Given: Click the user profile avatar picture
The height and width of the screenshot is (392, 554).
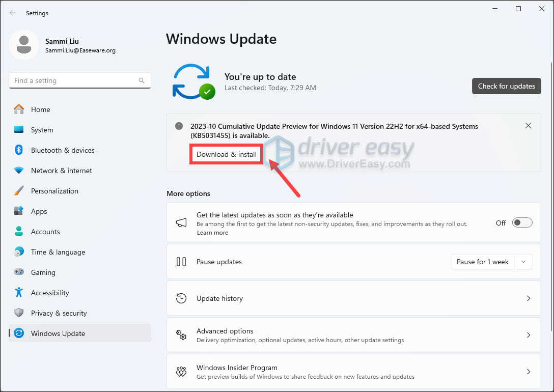Looking at the screenshot, I should 24,45.
